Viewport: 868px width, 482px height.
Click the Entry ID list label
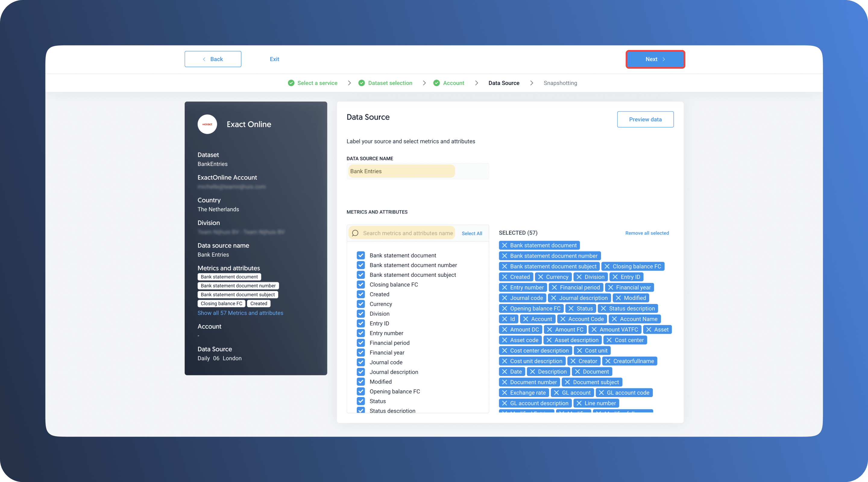click(379, 323)
